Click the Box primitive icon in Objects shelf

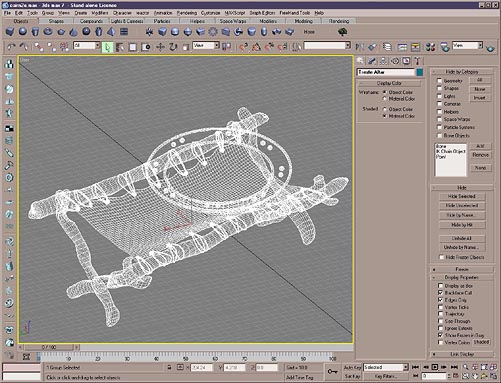pos(10,32)
